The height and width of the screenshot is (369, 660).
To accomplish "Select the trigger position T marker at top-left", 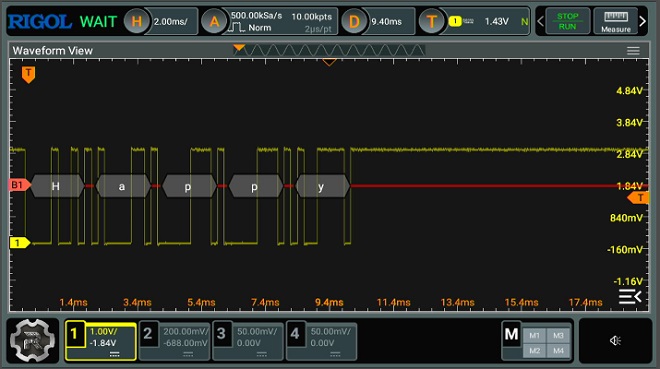I will click(x=28, y=74).
